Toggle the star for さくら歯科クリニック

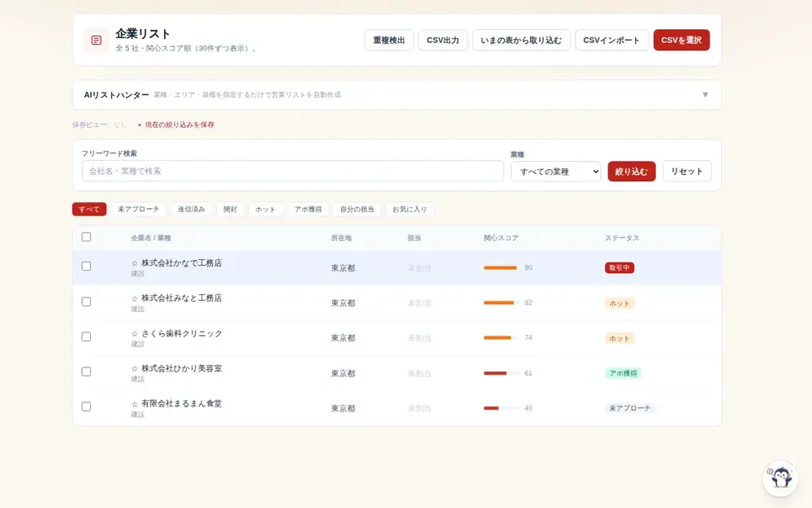[135, 334]
